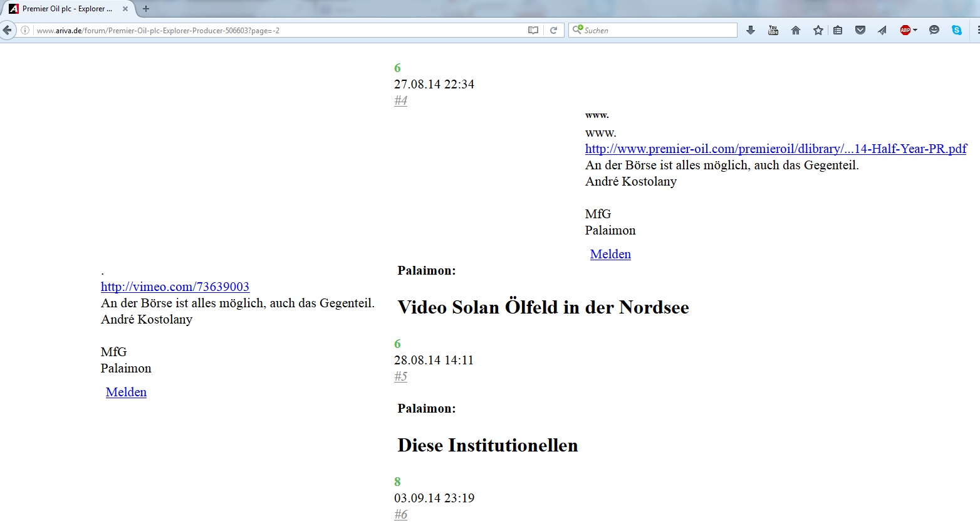Image resolution: width=980 pixels, height=523 pixels.
Task: Close the Premier Oil plc tab
Action: (125, 9)
